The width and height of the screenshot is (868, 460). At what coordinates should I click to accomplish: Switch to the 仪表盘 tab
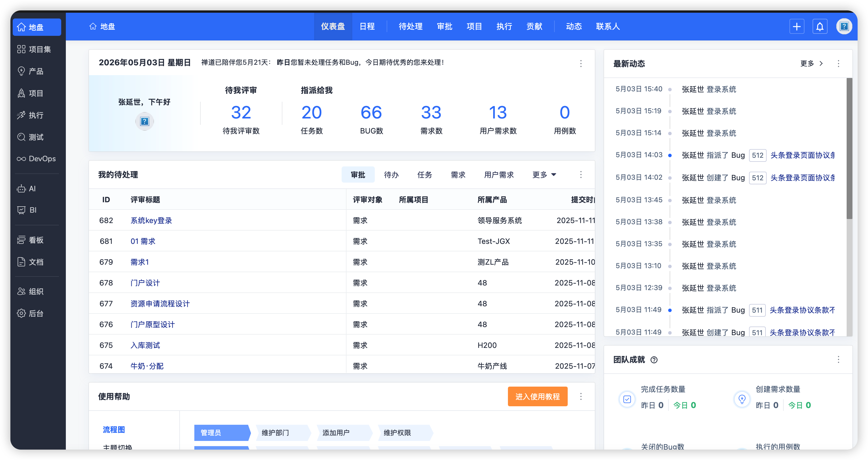[333, 26]
